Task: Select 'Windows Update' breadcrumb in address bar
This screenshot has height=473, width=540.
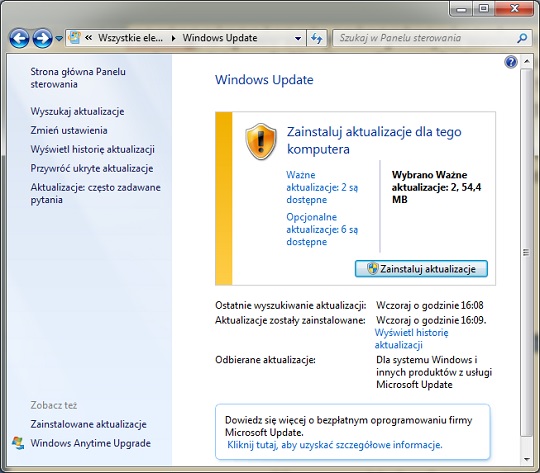Action: tap(220, 38)
